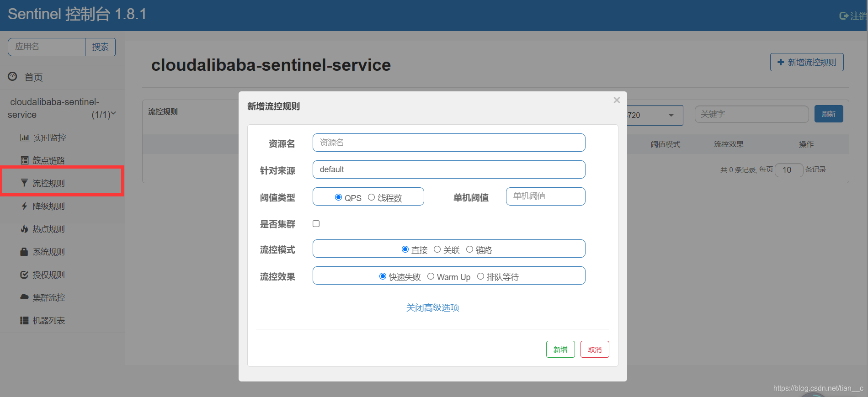Open 实时监控 menu item

49,138
